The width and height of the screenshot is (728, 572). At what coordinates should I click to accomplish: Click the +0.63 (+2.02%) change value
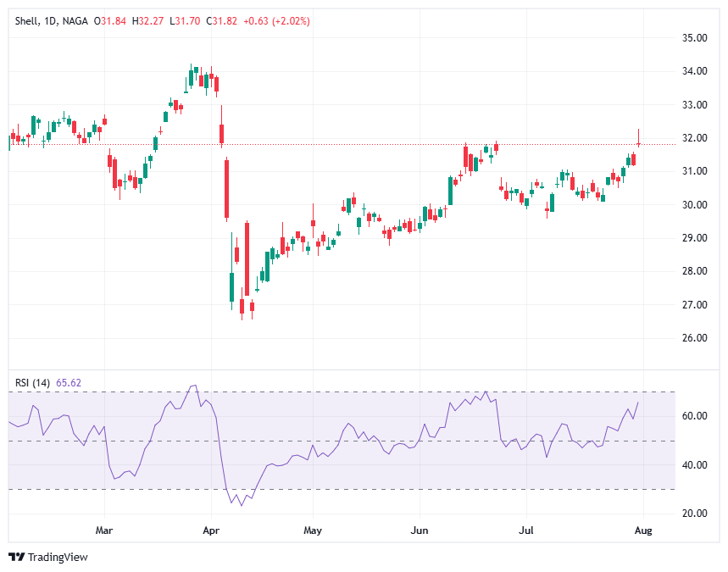click(x=276, y=21)
